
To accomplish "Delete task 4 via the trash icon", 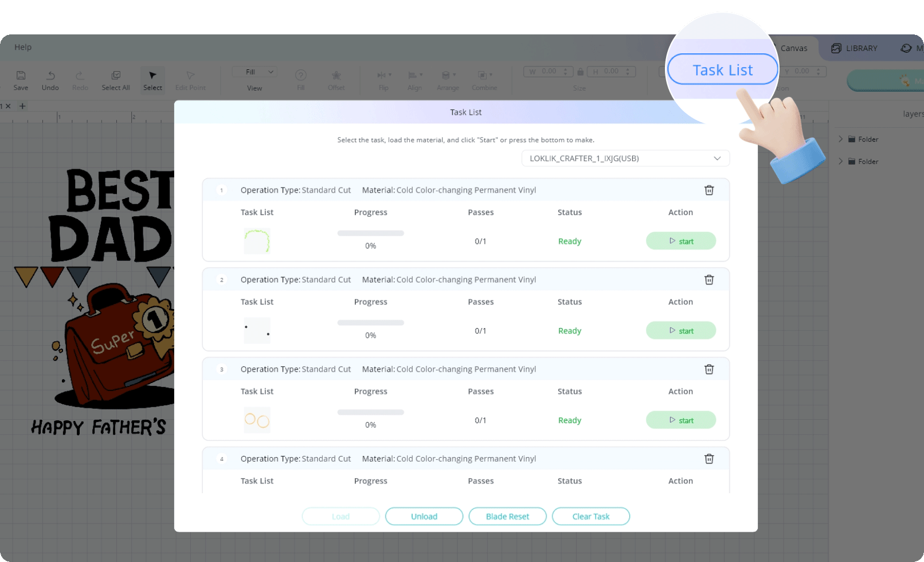I will coord(708,459).
